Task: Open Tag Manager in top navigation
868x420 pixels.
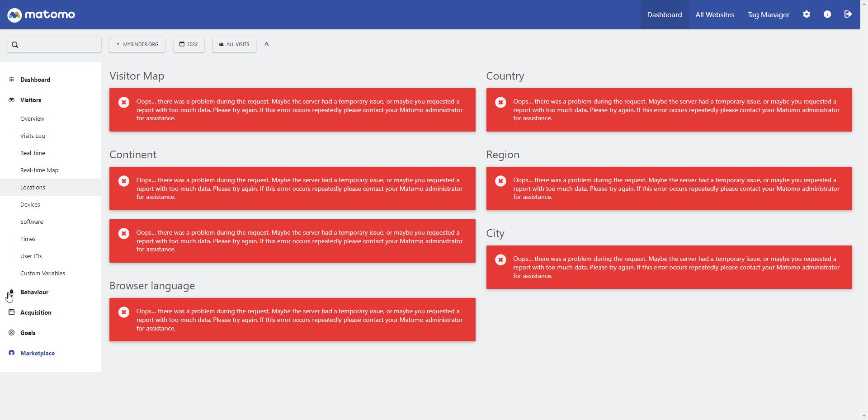Action: (x=769, y=14)
